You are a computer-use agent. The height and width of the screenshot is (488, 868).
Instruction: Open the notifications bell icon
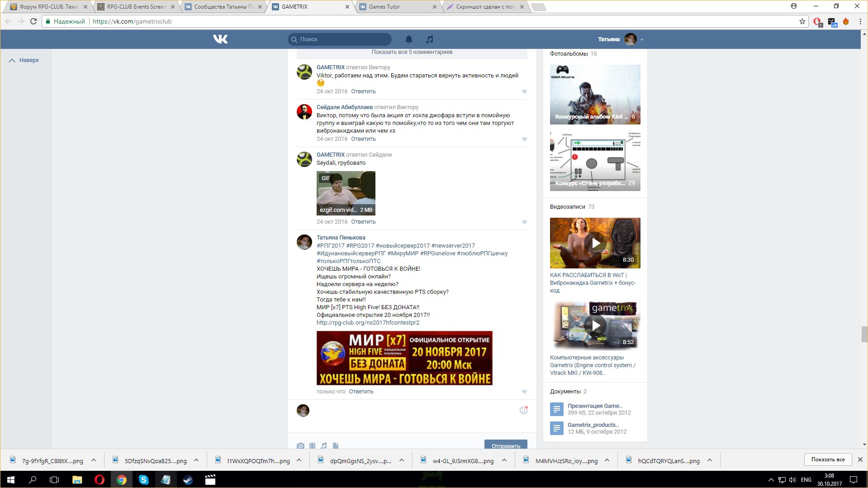[408, 39]
